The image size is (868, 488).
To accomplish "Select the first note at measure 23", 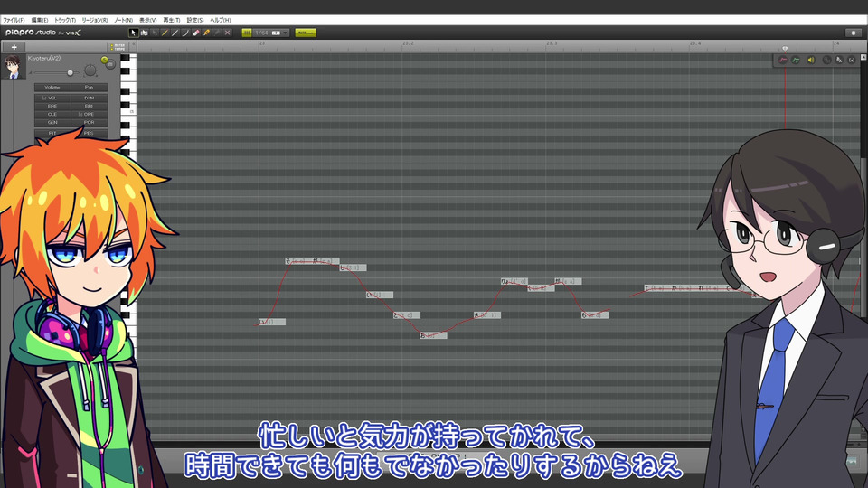I will click(272, 322).
